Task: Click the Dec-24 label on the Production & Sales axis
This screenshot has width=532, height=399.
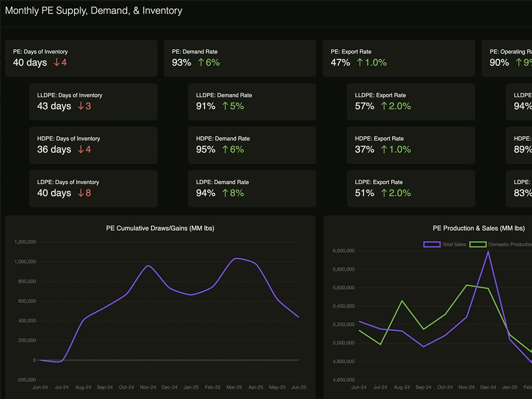Action: 488,387
